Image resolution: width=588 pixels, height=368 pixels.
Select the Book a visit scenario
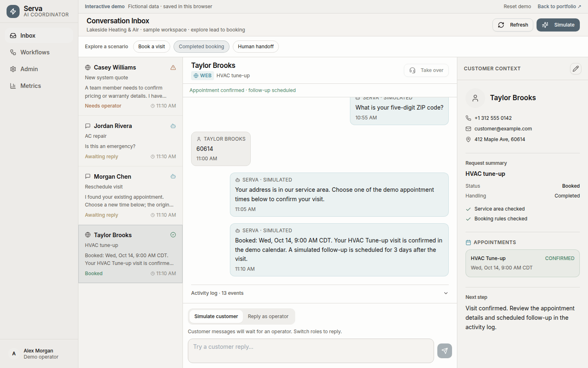tap(151, 47)
